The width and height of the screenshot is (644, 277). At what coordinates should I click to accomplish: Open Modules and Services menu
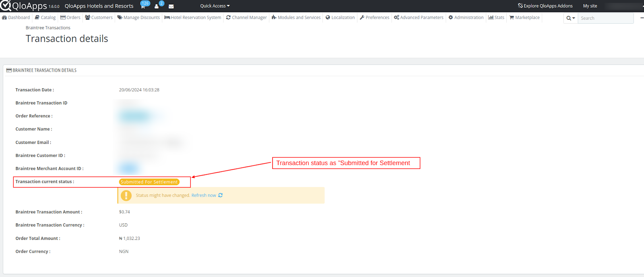(296, 18)
